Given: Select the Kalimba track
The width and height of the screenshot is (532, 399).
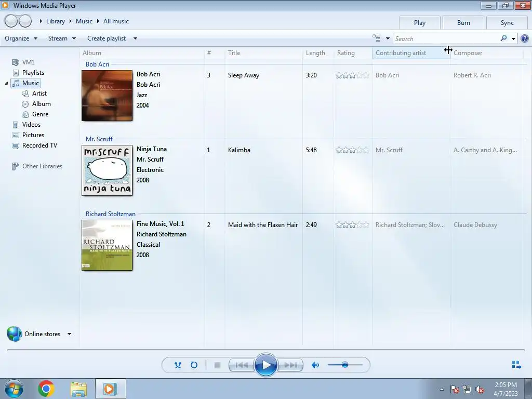Looking at the screenshot, I should pyautogui.click(x=239, y=150).
